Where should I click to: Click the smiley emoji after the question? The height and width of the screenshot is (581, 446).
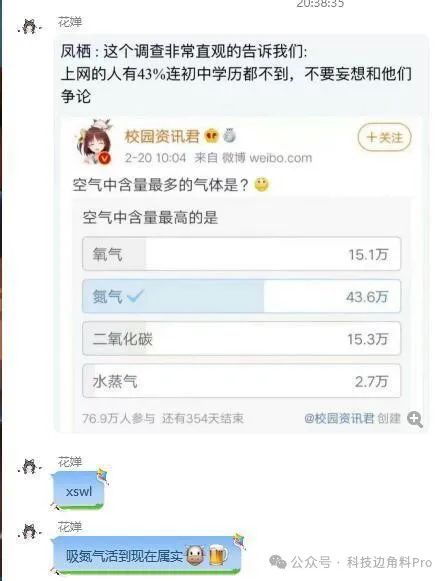click(x=262, y=184)
